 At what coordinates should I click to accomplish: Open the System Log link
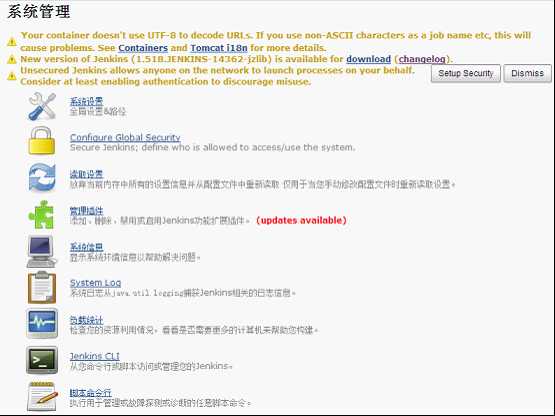[x=96, y=283]
